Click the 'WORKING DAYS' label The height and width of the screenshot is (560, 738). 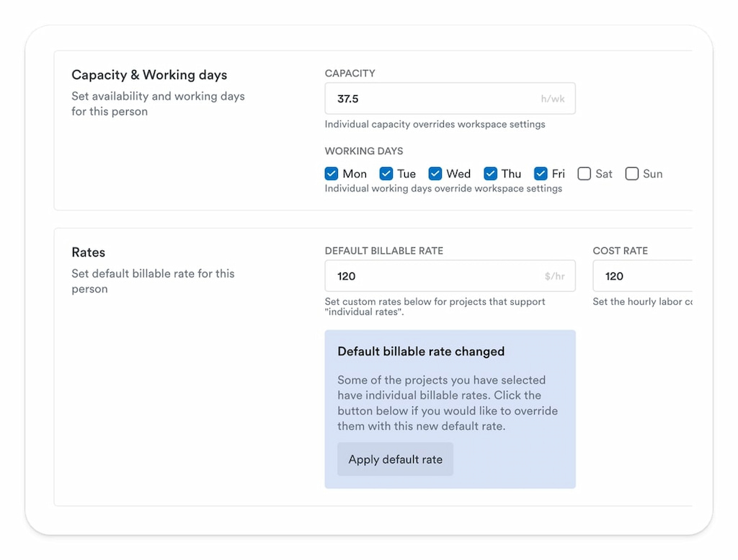tap(364, 151)
